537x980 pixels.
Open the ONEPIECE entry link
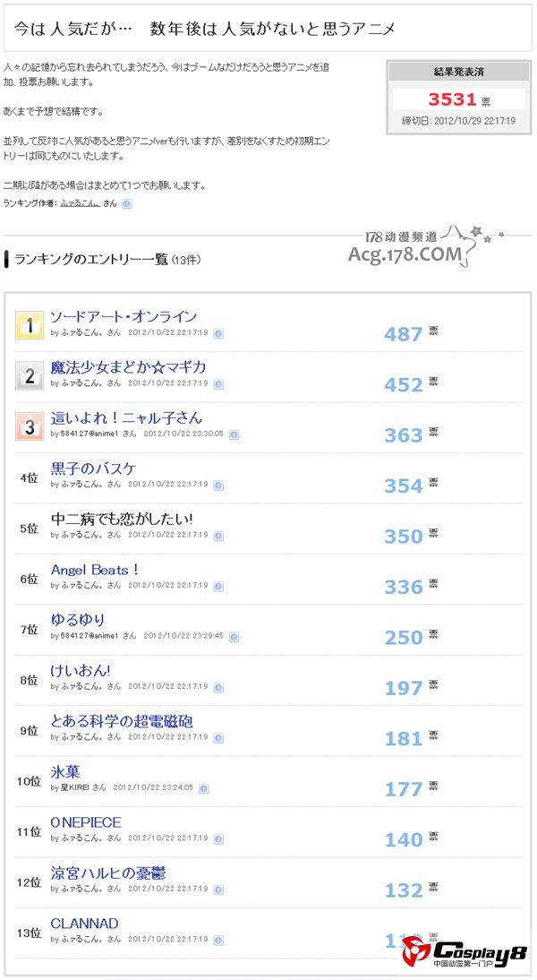[86, 822]
